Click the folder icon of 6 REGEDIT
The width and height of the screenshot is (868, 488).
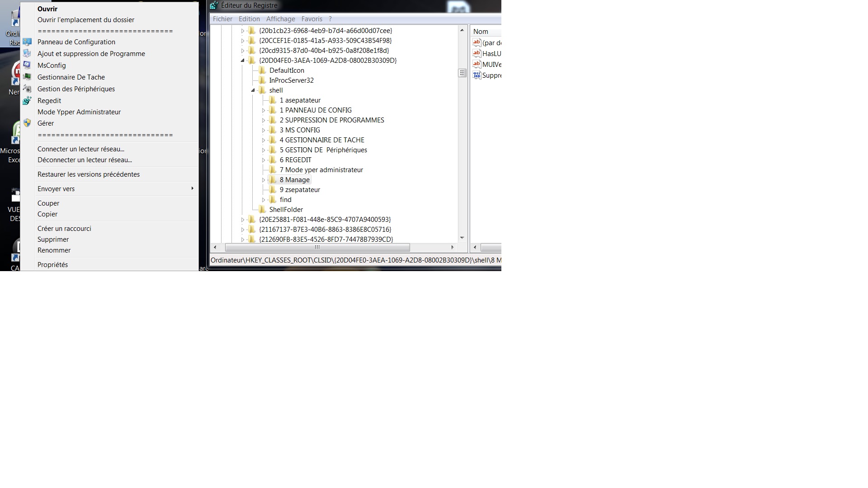coord(273,160)
